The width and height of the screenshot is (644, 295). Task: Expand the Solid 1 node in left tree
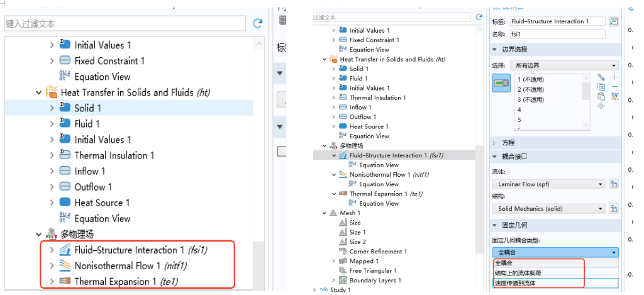click(52, 108)
